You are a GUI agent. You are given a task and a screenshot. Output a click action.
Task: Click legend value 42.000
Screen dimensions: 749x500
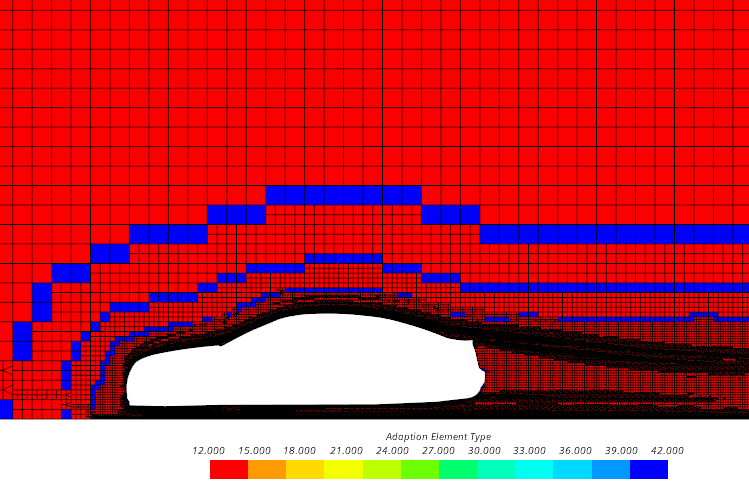click(x=667, y=451)
